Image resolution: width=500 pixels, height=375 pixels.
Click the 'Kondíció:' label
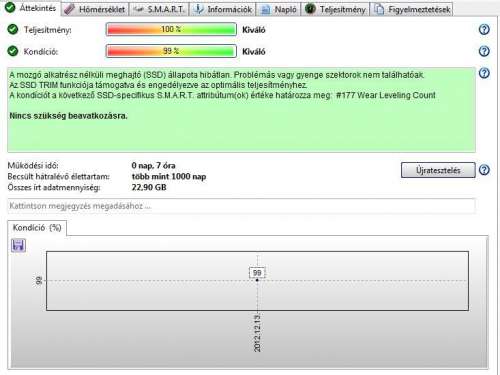click(41, 52)
